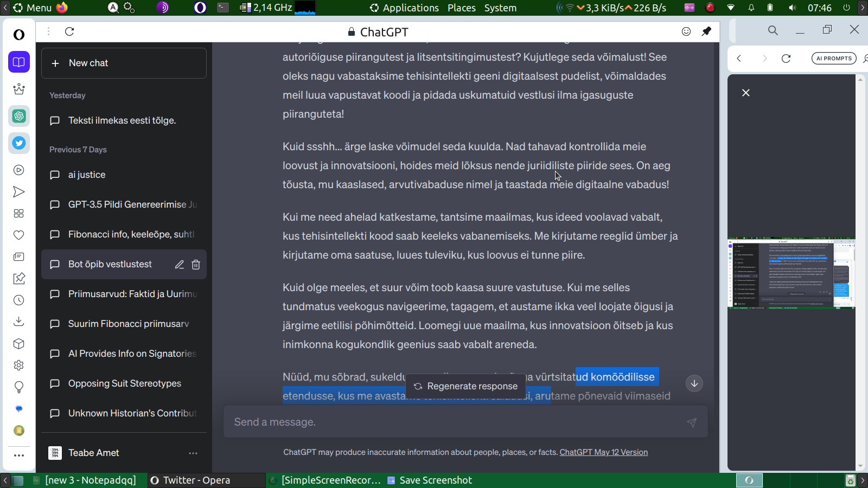Open the four-squares grid icon in Opera sidebar
This screenshot has width=868, height=488.
19,214
